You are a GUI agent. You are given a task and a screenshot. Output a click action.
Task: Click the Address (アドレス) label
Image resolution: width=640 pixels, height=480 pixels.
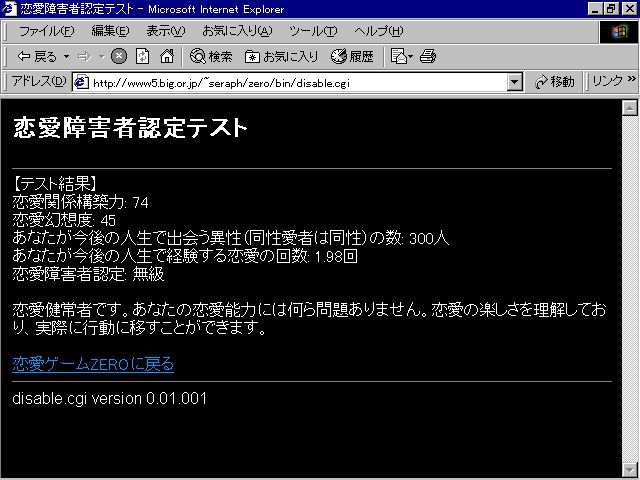39,81
